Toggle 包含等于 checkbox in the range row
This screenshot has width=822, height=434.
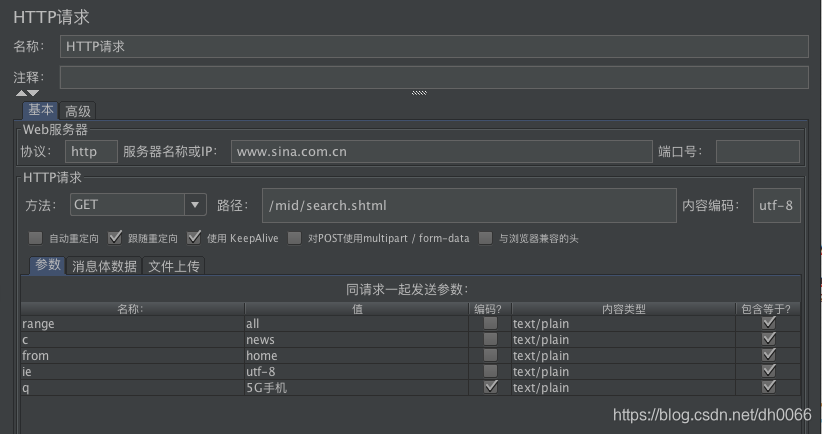[769, 323]
